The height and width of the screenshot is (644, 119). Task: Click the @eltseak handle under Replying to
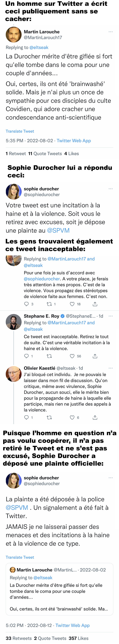(39, 47)
